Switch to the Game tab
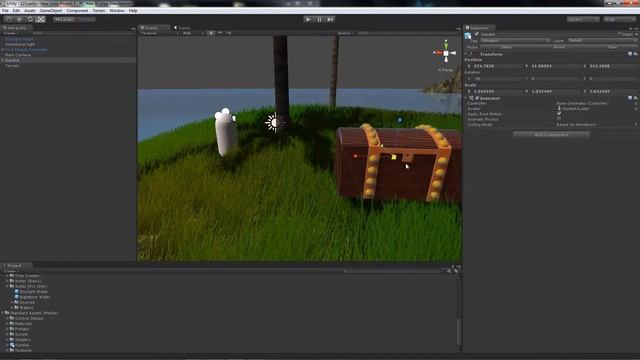The image size is (640, 360). [x=182, y=28]
